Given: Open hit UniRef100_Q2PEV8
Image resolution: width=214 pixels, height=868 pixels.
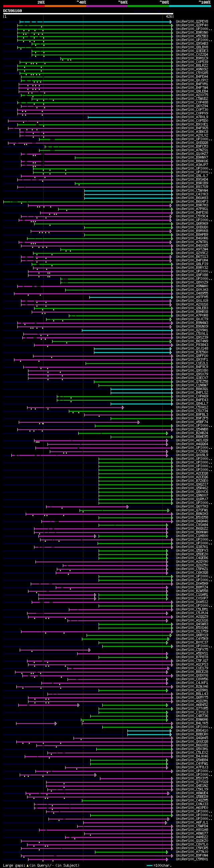Looking at the screenshot, I should click(192, 22).
